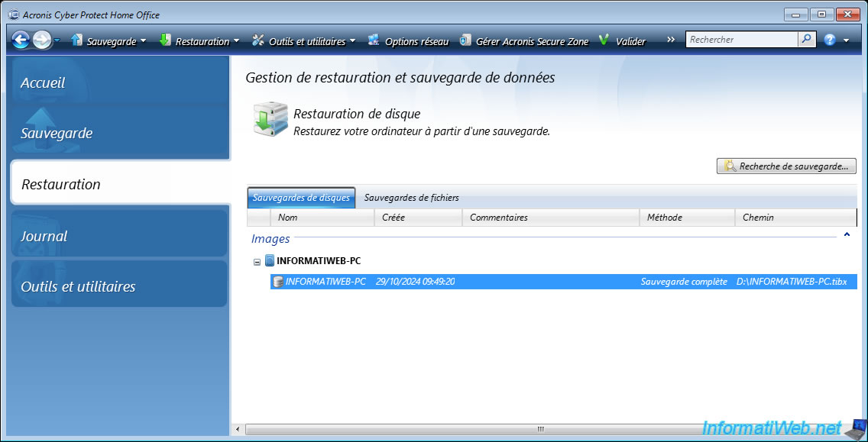The height and width of the screenshot is (442, 868).
Task: Collapse the INFORMATIWEB-PC tree node
Action: 257,262
